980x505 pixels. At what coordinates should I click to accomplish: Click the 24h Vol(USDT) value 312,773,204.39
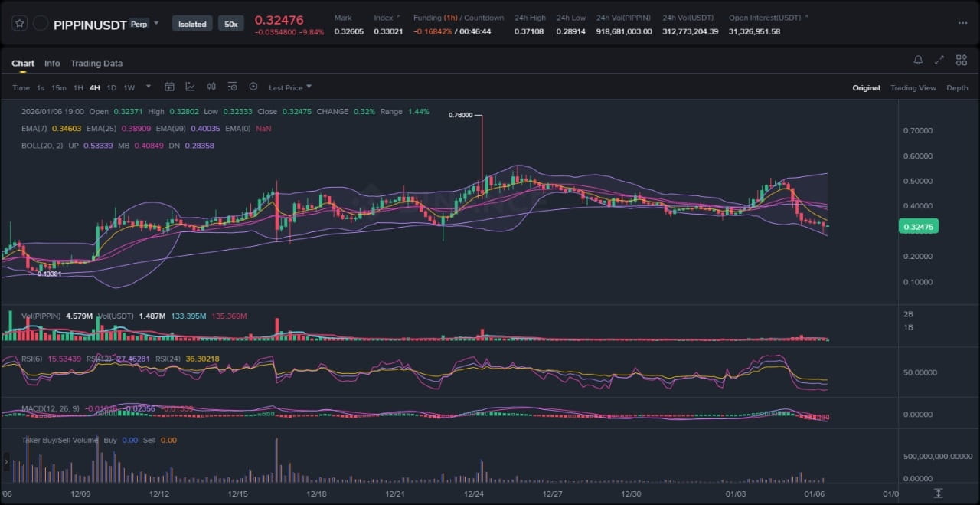pos(691,31)
